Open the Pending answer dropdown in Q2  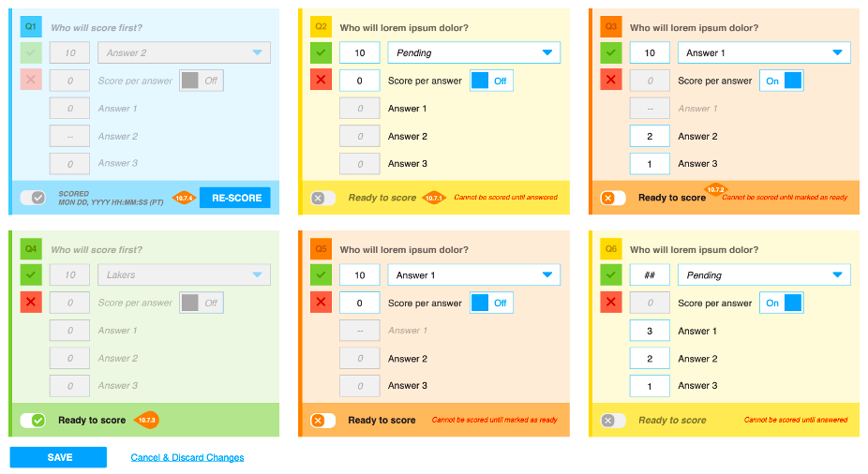tap(474, 53)
